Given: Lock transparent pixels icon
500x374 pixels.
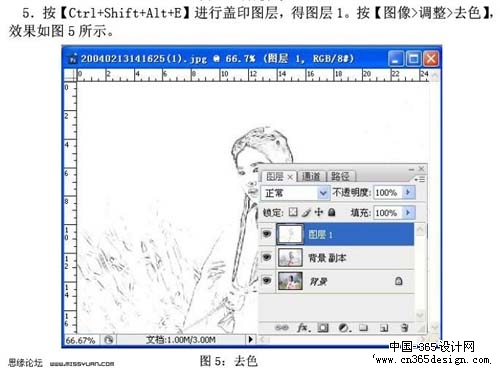Looking at the screenshot, I should tap(293, 212).
